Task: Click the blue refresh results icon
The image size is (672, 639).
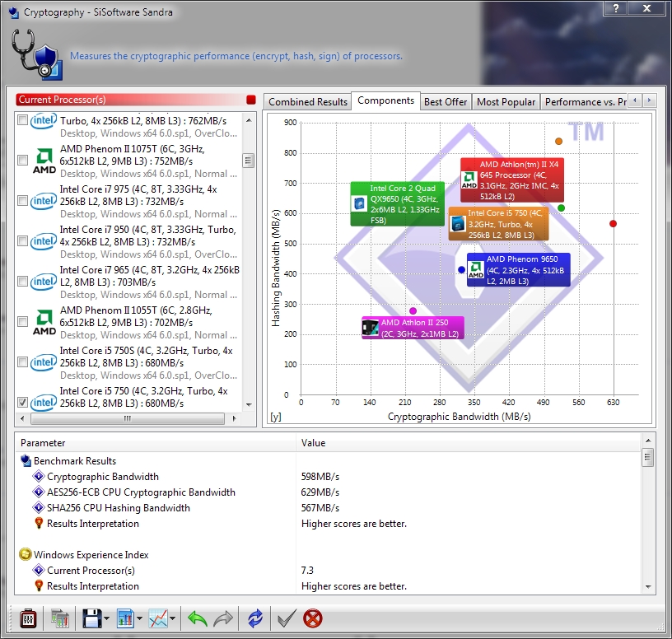Action: pos(255,618)
